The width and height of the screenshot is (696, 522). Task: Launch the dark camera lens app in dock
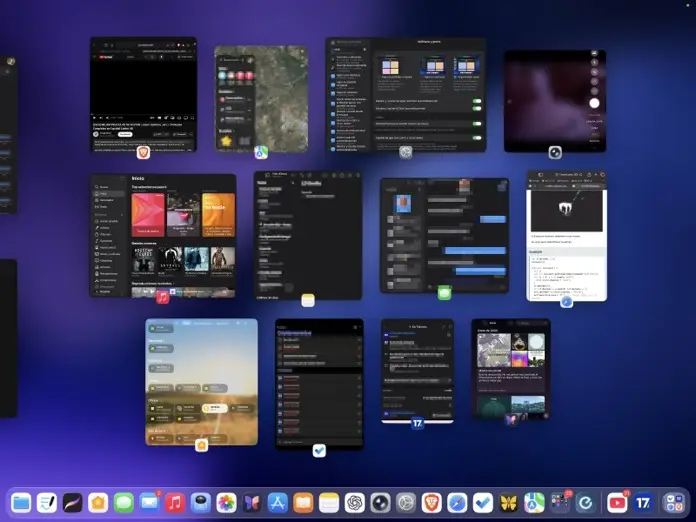[380, 503]
